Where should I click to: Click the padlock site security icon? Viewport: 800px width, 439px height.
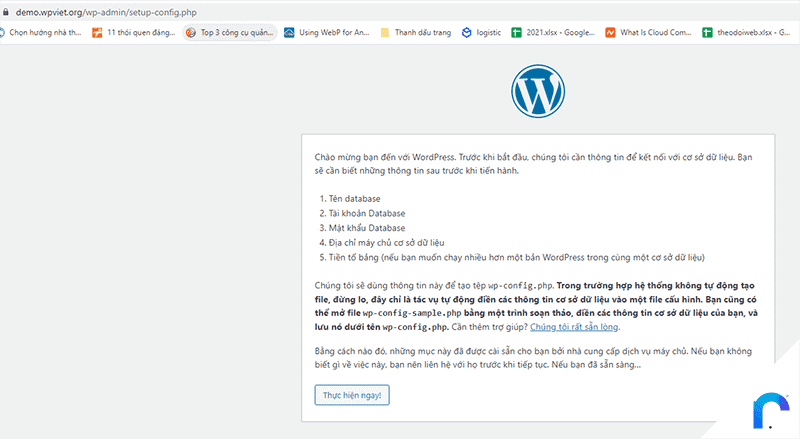tap(6, 12)
